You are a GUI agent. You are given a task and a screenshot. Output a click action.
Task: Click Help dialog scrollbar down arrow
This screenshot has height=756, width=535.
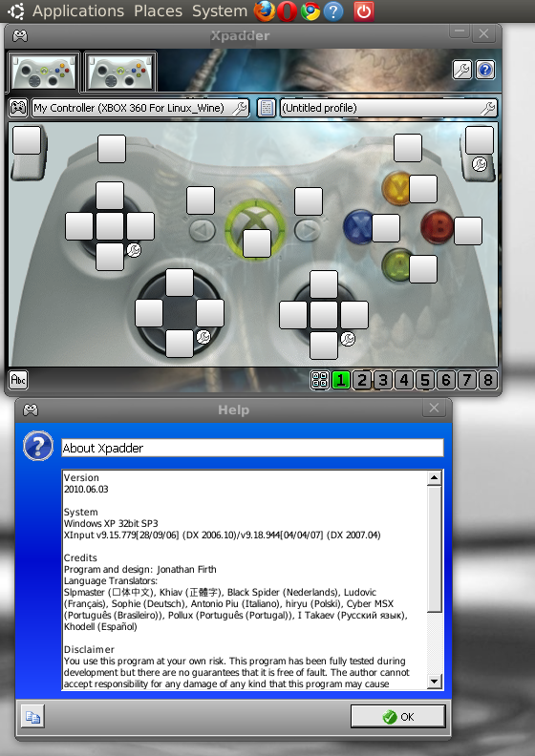coord(434,682)
